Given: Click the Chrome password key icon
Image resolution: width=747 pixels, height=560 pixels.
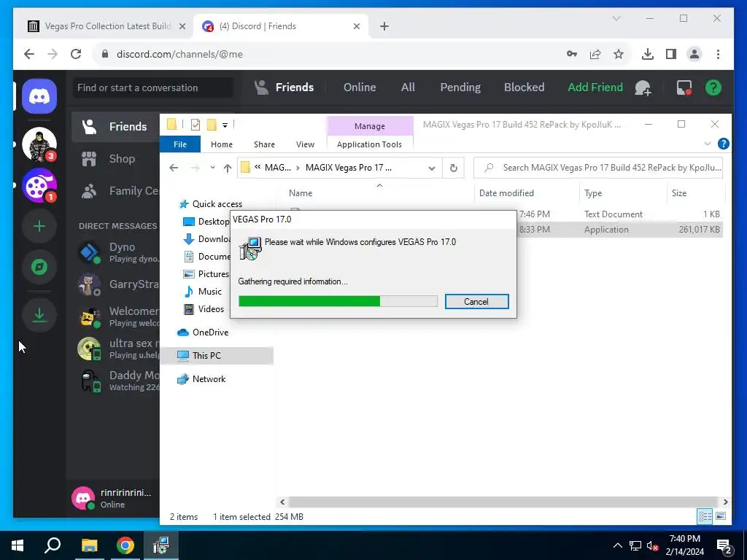Looking at the screenshot, I should (572, 54).
